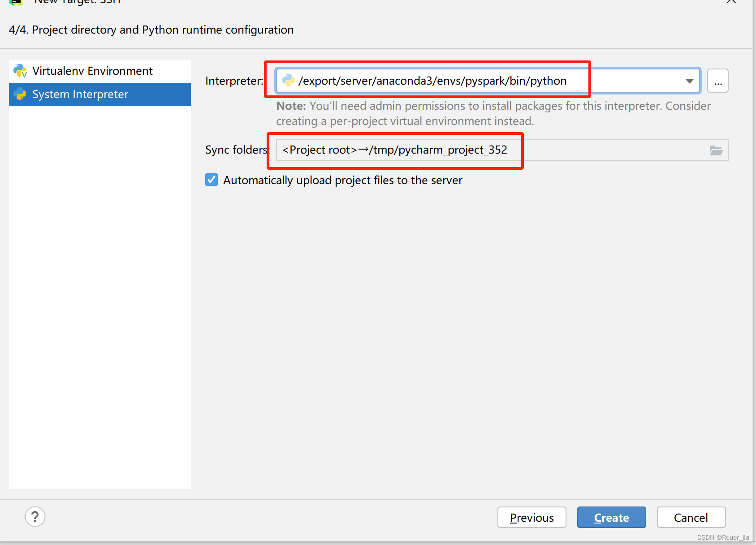Click the Python icon in the interpreter field
This screenshot has height=545, width=756.
(x=288, y=81)
